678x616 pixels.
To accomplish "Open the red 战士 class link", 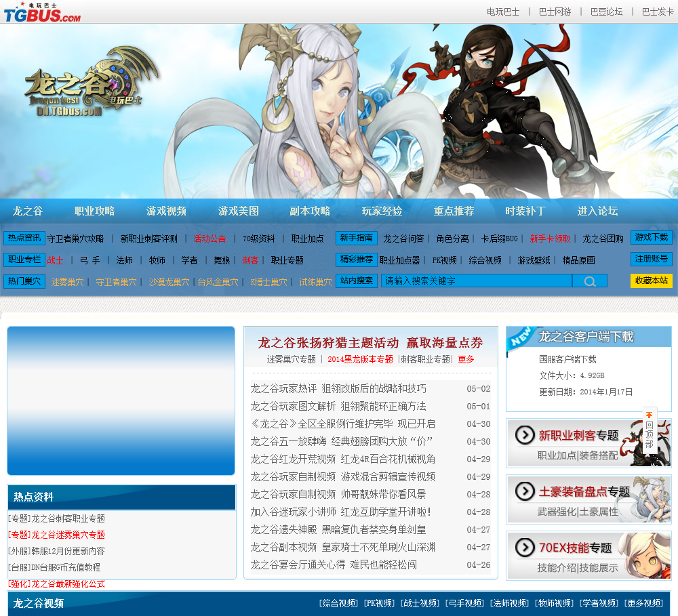I will [x=55, y=260].
